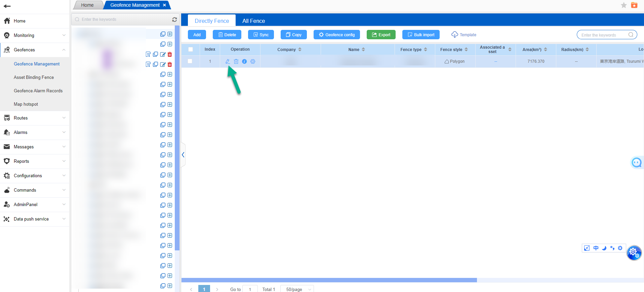644x292 pixels.
Task: Refresh the company tree list
Action: (x=174, y=19)
